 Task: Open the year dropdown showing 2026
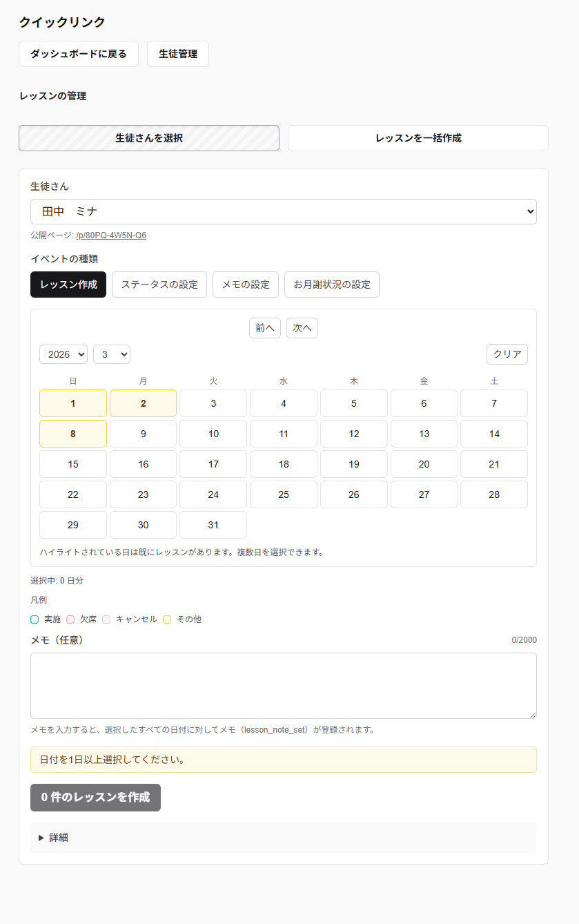pyautogui.click(x=63, y=354)
